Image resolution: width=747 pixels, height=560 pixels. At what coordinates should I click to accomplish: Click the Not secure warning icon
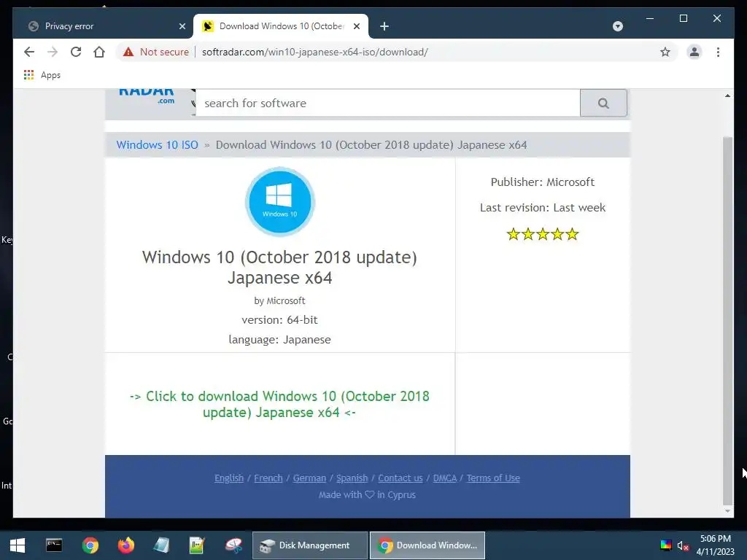pos(128,52)
